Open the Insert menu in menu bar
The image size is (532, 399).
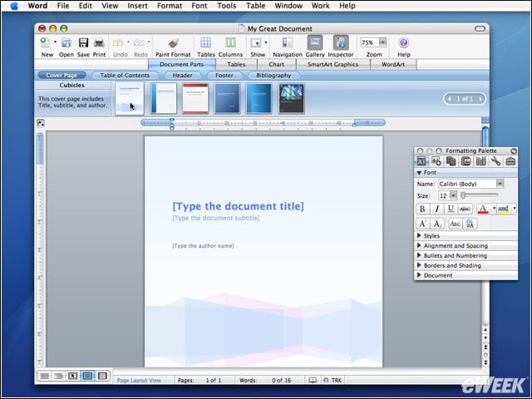[x=137, y=6]
